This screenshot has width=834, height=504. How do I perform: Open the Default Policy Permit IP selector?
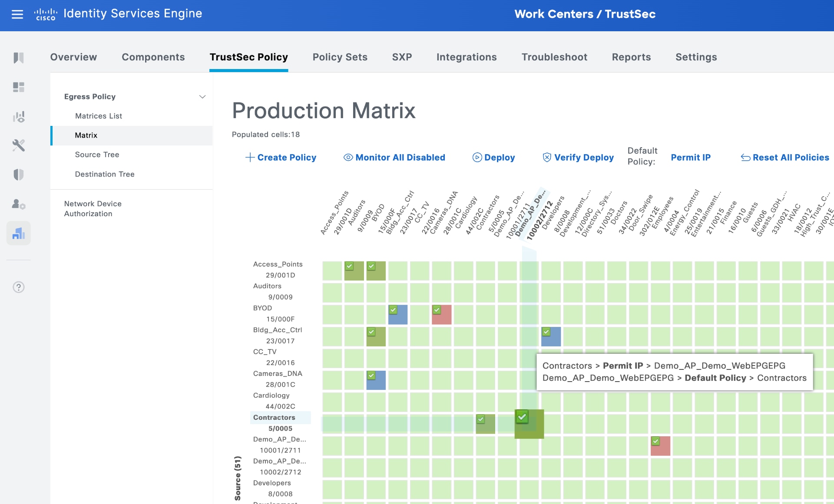pos(691,157)
